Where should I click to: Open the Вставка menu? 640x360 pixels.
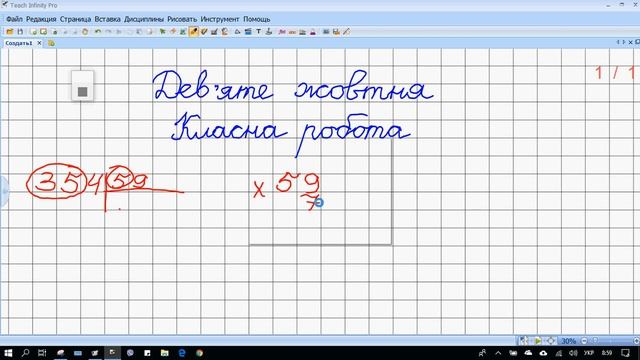point(107,19)
